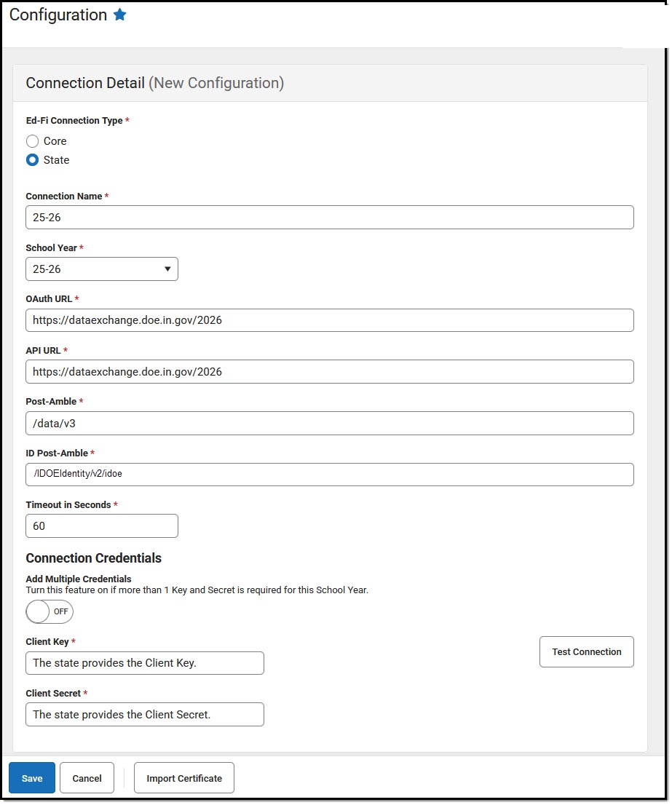Click the Connection Detail panel header

154,83
